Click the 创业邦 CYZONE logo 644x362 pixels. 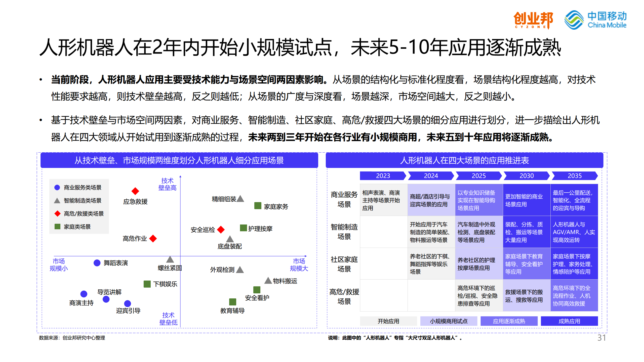533,20
